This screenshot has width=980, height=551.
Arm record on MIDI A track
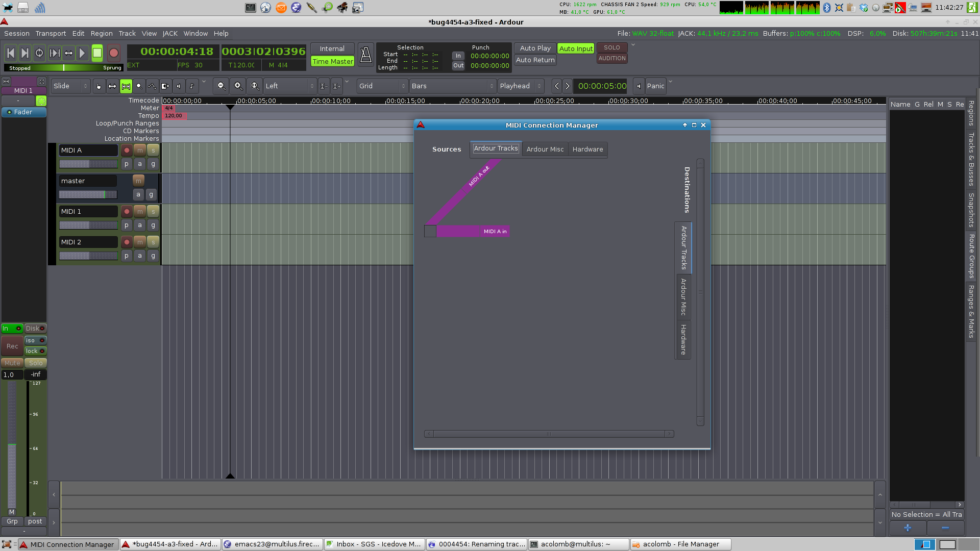coord(127,151)
